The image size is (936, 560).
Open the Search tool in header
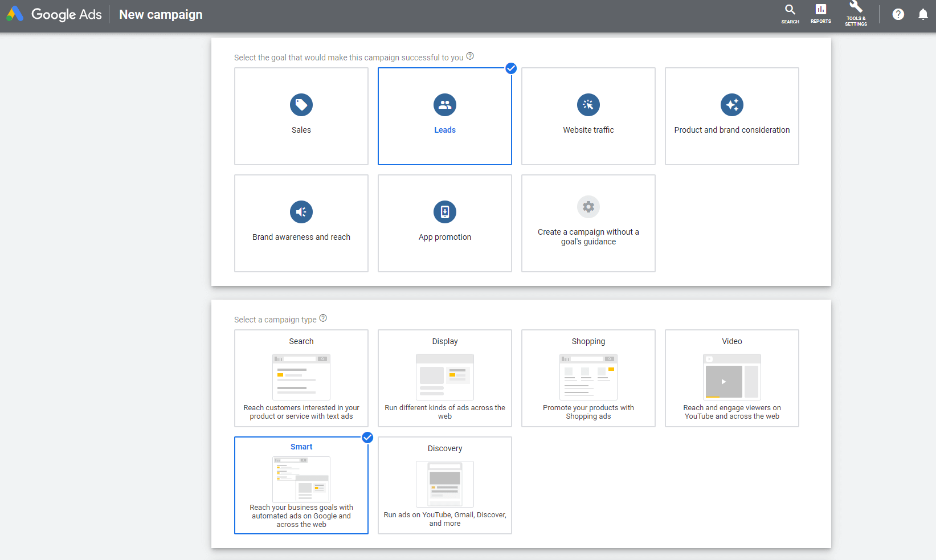(x=790, y=14)
